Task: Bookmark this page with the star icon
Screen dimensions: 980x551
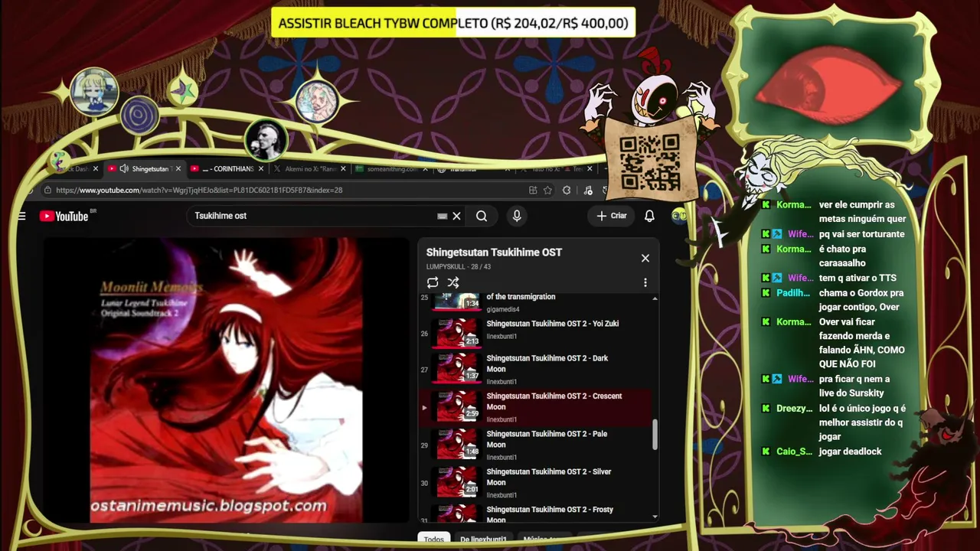Action: tap(547, 190)
